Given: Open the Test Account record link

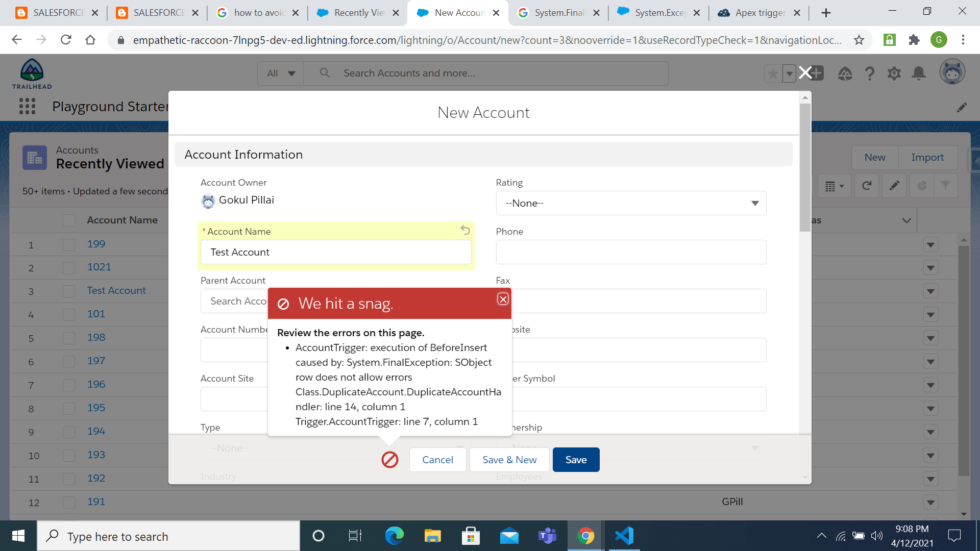Looking at the screenshot, I should (x=116, y=291).
